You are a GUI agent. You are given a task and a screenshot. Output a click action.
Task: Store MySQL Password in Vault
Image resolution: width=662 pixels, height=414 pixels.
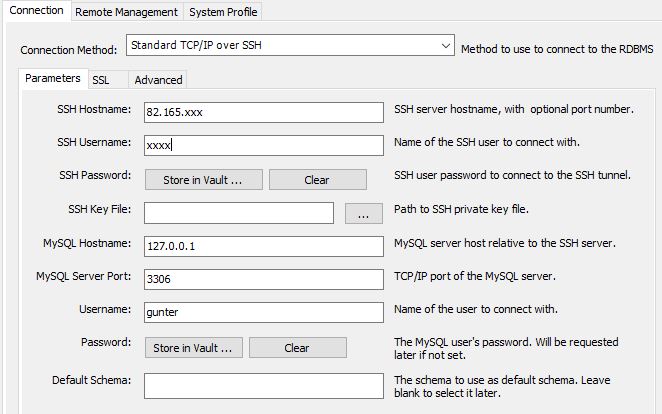[194, 348]
